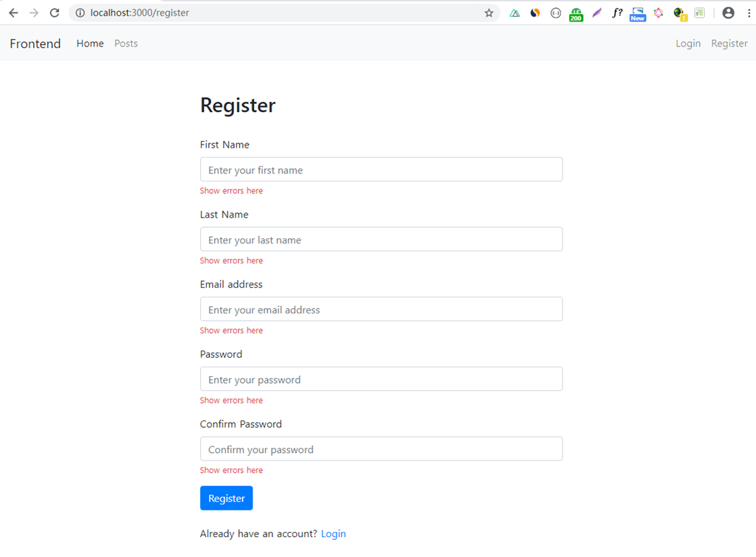Bookmark this page with the star icon
Image resolution: width=756 pixels, height=557 pixels.
pyautogui.click(x=489, y=13)
